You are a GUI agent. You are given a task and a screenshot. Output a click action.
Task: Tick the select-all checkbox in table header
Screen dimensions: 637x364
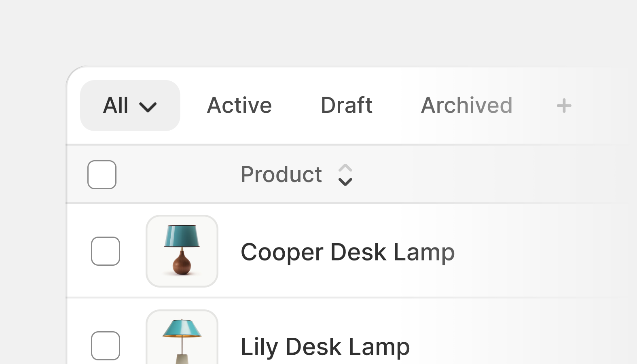point(102,175)
